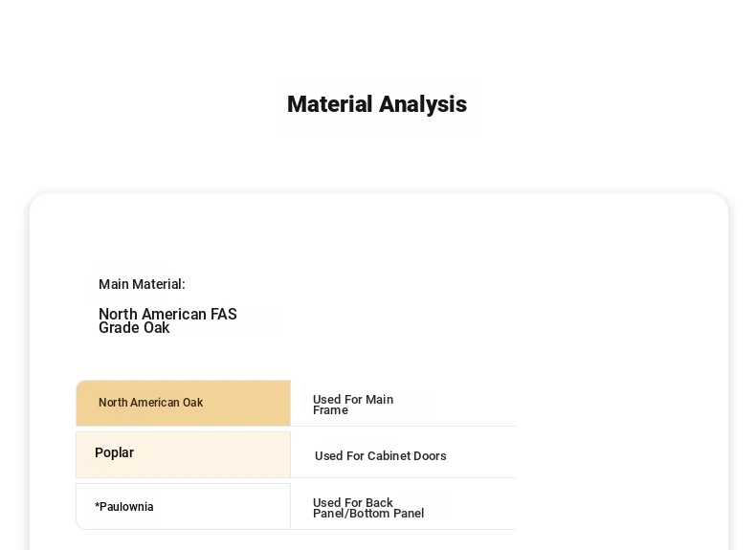Click Used For Back Panel/Bottom Panel text

click(x=368, y=508)
